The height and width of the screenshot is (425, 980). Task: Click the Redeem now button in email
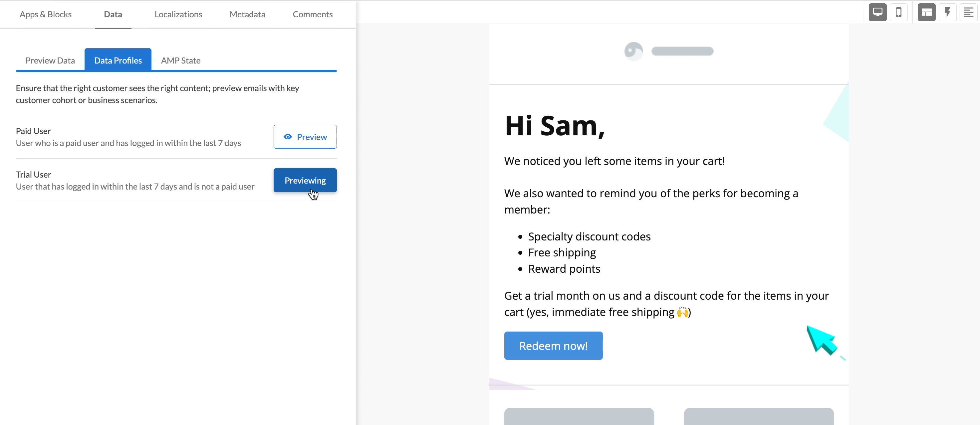click(553, 346)
